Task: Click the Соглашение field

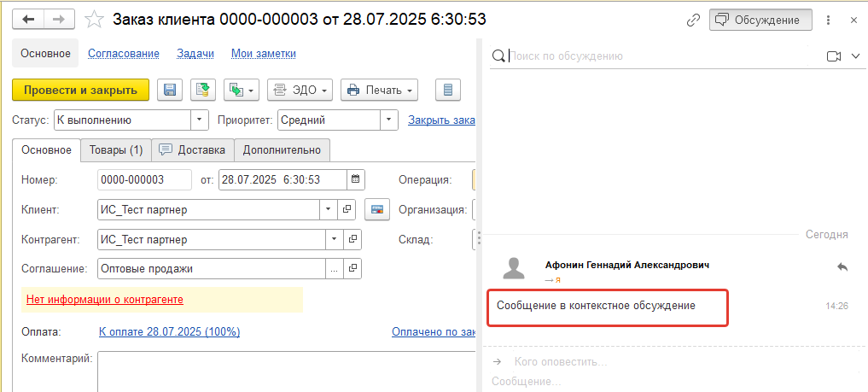Action: 211,269
